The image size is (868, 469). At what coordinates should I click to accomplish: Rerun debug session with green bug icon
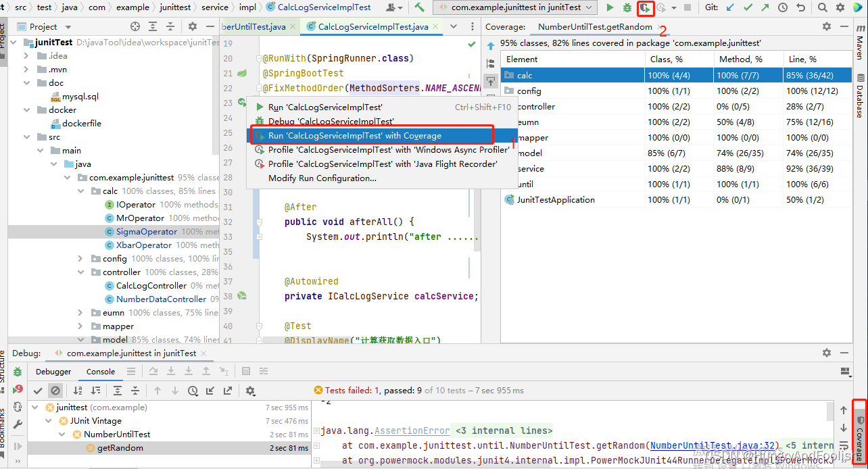[x=18, y=372]
